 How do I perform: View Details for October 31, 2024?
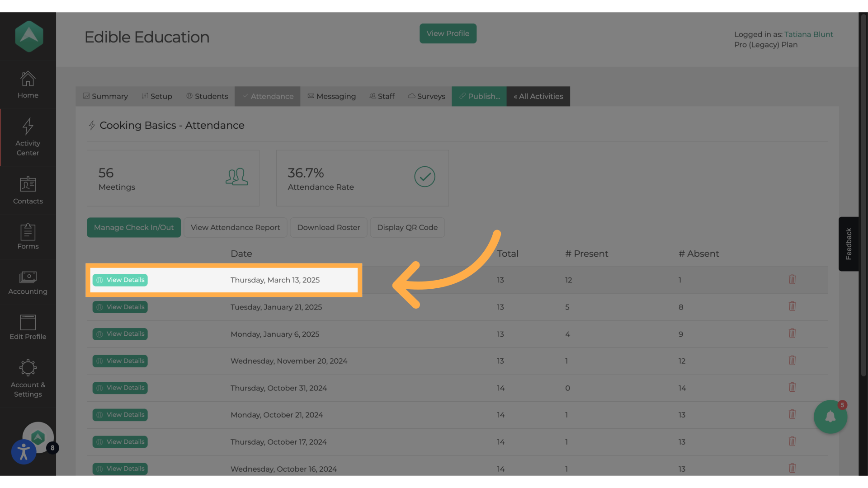coord(120,388)
